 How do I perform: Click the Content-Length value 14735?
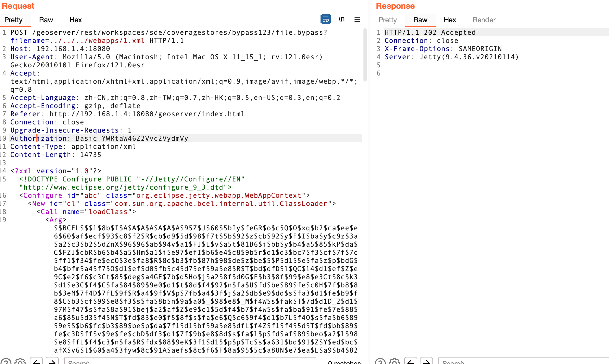[91, 155]
